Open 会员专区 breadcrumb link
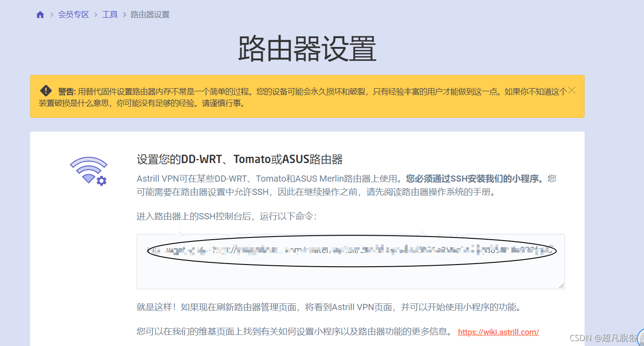Image resolution: width=644 pixels, height=346 pixels. [x=73, y=15]
